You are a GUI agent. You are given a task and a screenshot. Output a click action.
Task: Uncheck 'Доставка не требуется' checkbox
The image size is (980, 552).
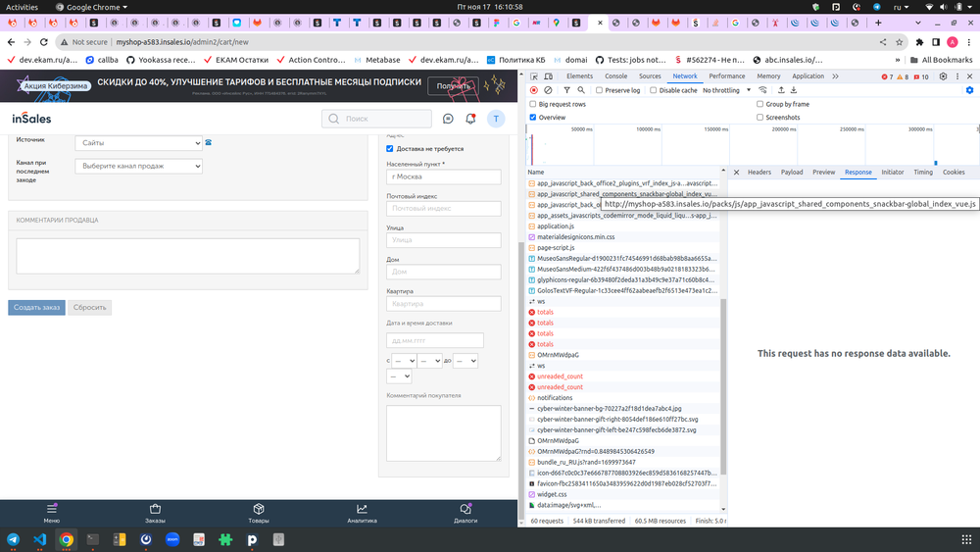(x=390, y=148)
